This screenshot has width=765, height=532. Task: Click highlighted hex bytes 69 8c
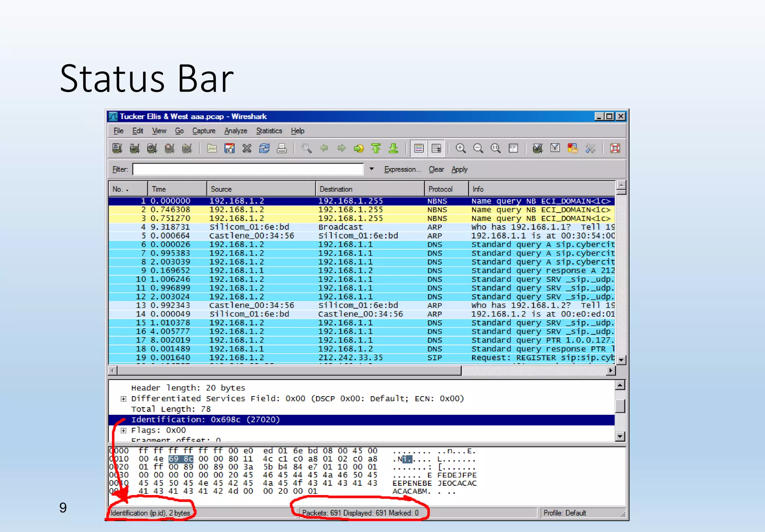point(181,459)
